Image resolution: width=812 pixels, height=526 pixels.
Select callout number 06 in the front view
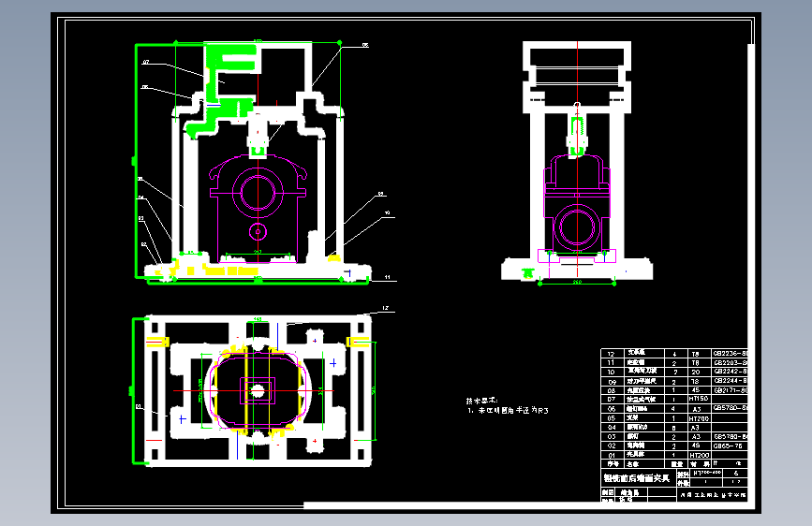pos(145,87)
